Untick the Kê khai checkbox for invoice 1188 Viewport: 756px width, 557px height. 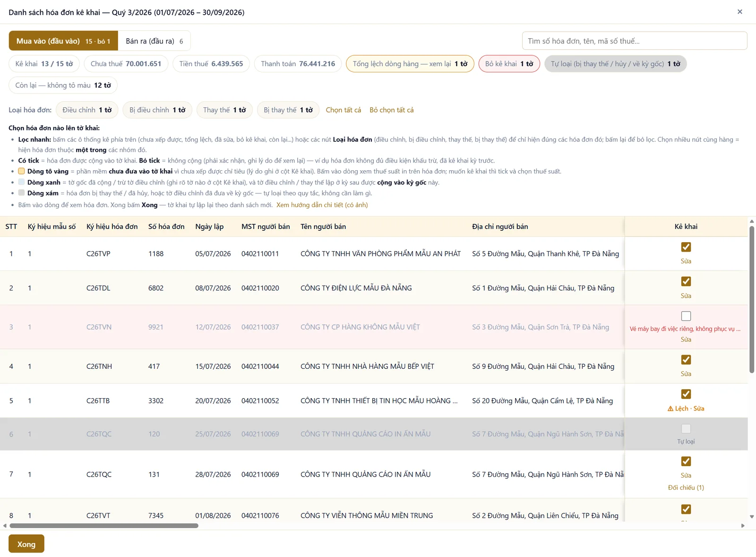(686, 247)
